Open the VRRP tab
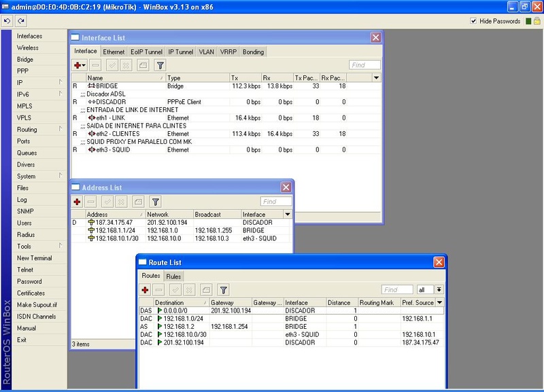 pos(228,52)
